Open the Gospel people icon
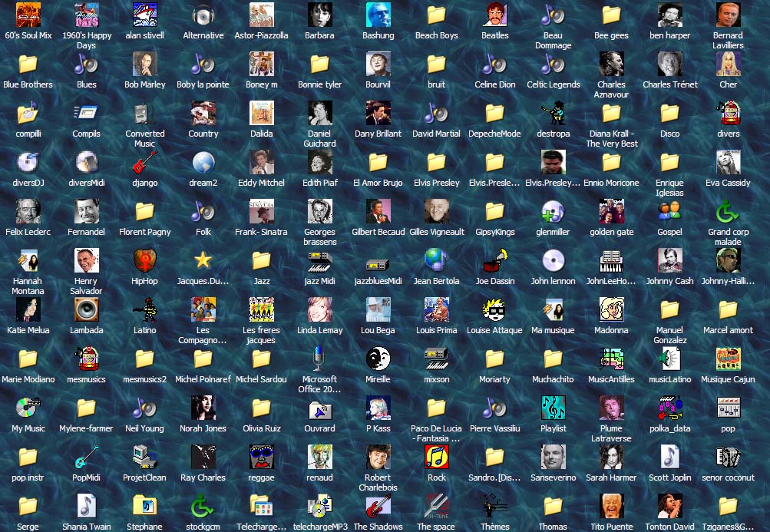The width and height of the screenshot is (770, 532). point(670,211)
